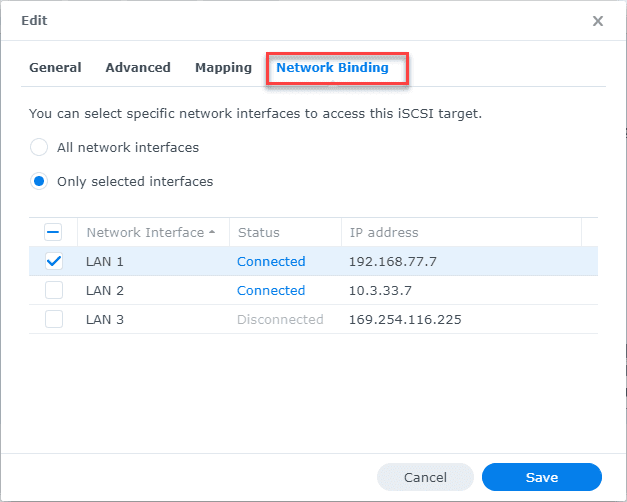This screenshot has width=627, height=502.
Task: Open the Advanced tab
Action: pos(138,68)
